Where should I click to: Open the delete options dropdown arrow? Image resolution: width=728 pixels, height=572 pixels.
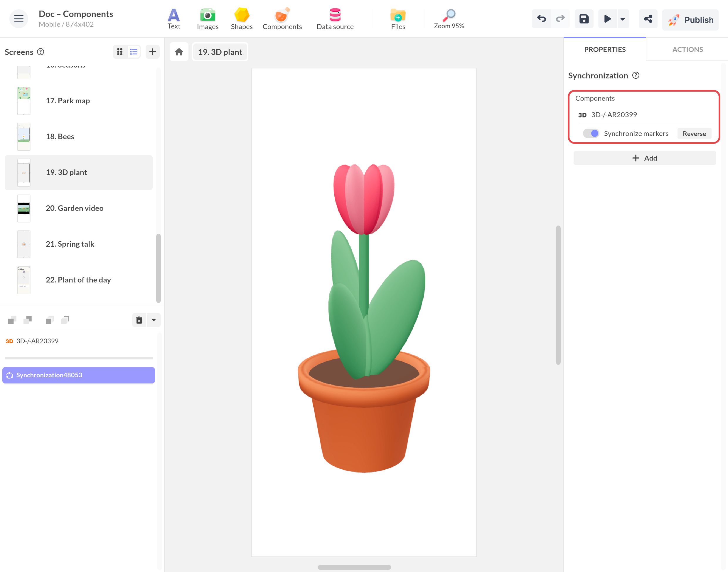point(154,320)
